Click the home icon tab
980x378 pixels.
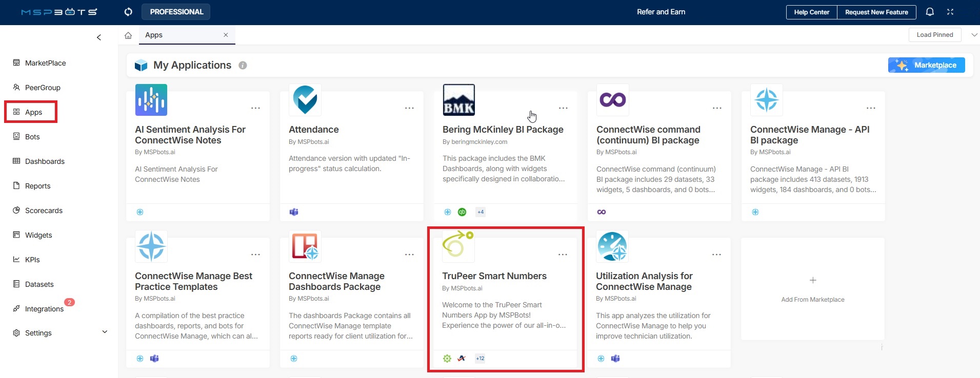[x=128, y=35]
